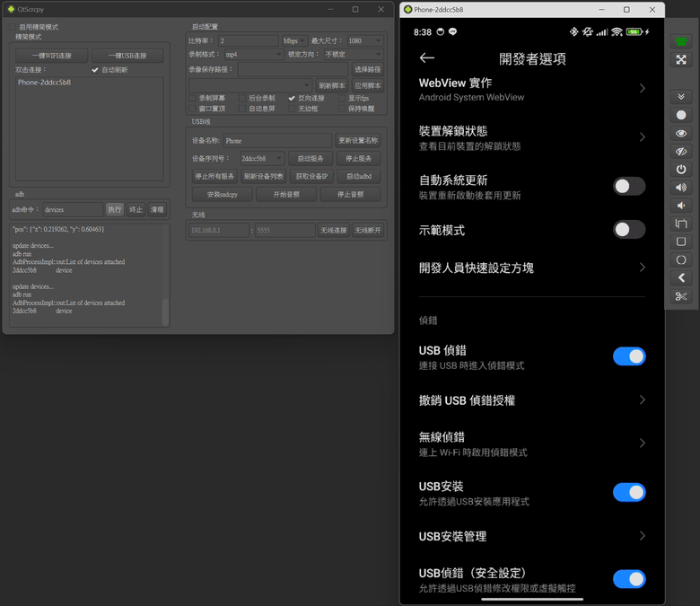The height and width of the screenshot is (606, 700).
Task: Click the expand notification panel double-chevron icon
Action: click(x=681, y=96)
